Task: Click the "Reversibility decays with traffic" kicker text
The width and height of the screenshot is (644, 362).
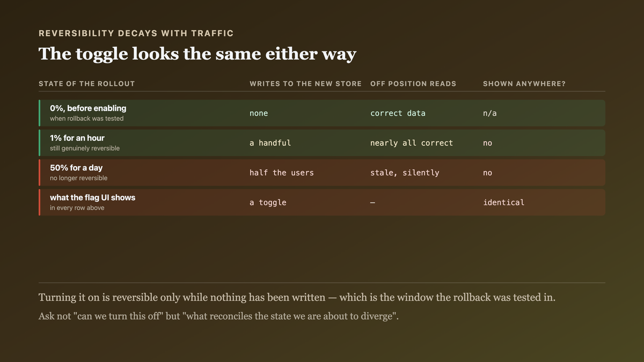Action: click(x=136, y=33)
